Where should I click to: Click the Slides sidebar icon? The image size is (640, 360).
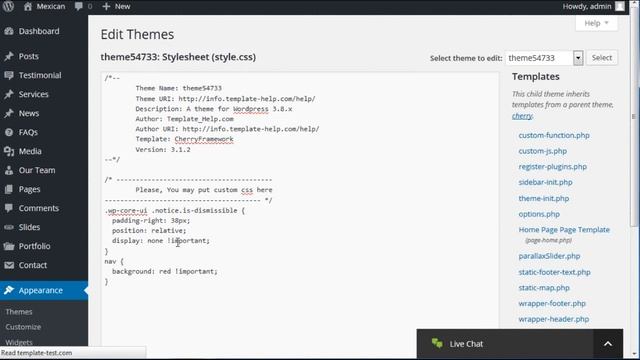tap(9, 227)
